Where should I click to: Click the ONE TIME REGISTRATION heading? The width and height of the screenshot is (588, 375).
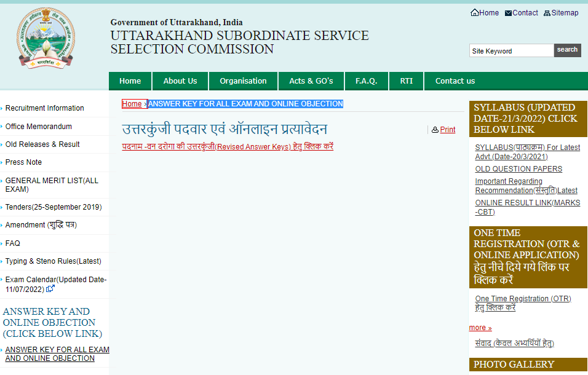click(528, 258)
